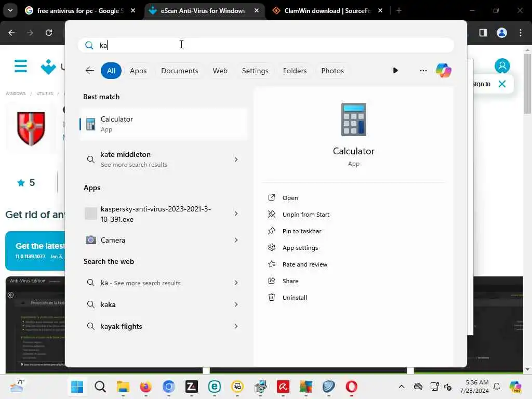Click UTILITIES breadcrumb link
The height and width of the screenshot is (399, 532).
tap(45, 94)
